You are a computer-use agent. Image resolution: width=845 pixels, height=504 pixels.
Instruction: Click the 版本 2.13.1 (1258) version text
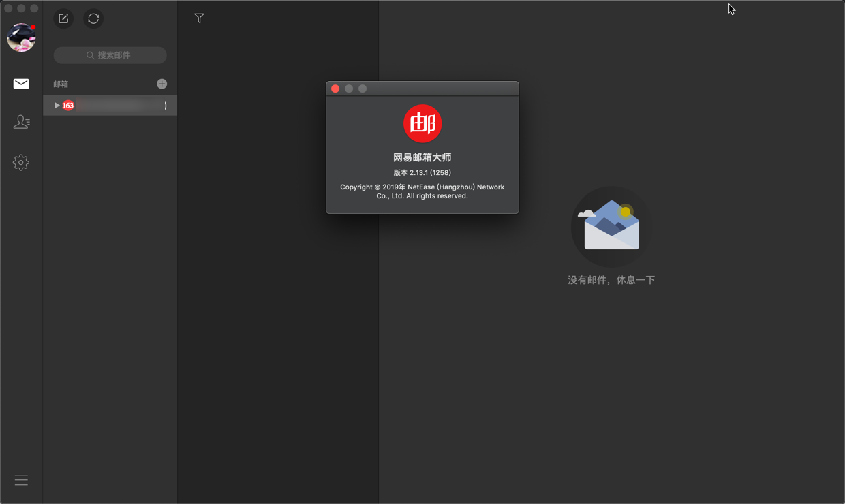click(422, 173)
